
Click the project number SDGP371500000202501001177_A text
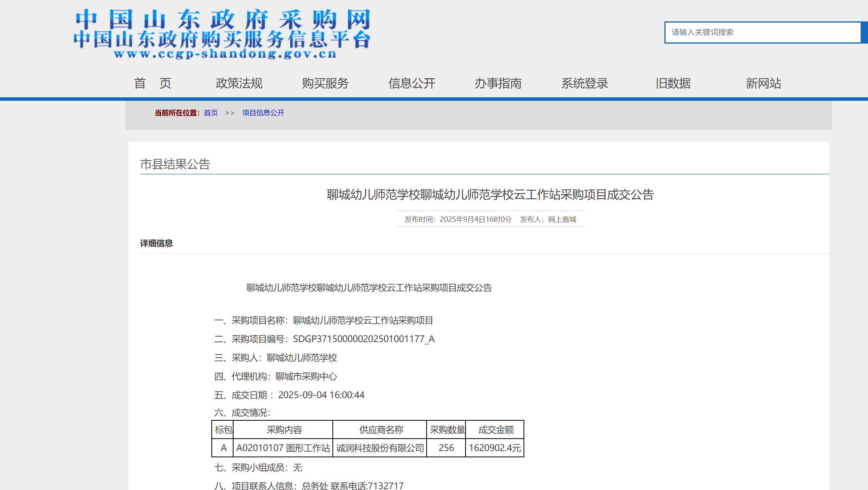point(364,339)
